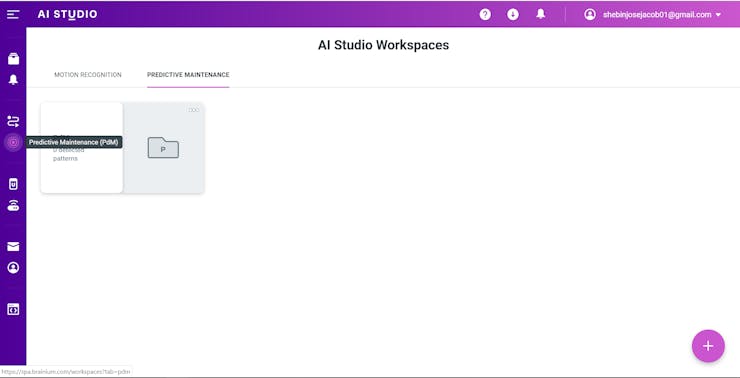Open the help question mark icon
This screenshot has width=740, height=378.
tap(485, 15)
